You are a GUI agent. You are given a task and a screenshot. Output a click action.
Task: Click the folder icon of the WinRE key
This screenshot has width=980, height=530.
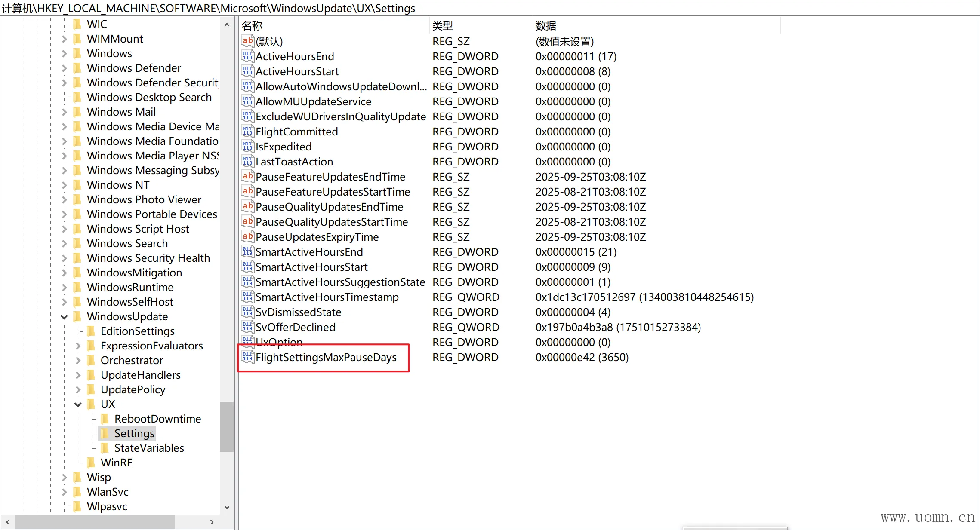pyautogui.click(x=91, y=463)
